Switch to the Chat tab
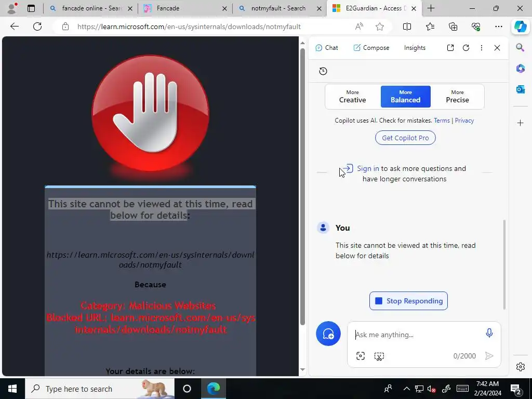 point(326,48)
